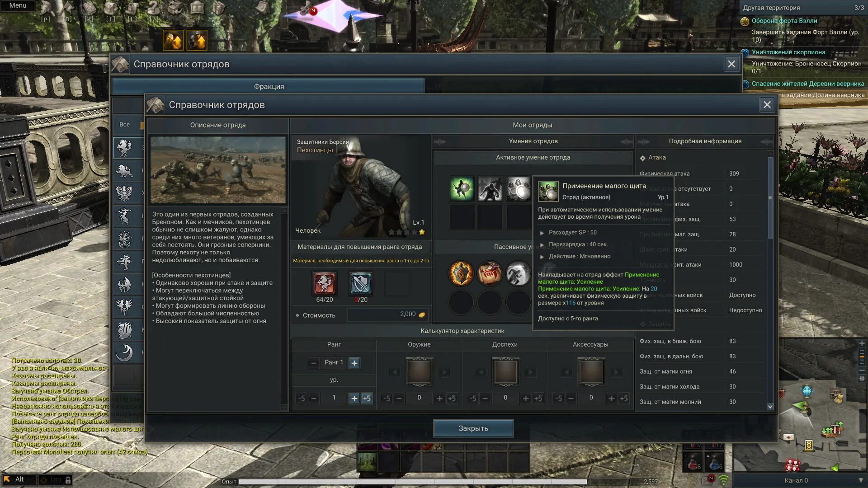Select the first green active squad skill icon
The height and width of the screenshot is (488, 868).
tap(461, 189)
